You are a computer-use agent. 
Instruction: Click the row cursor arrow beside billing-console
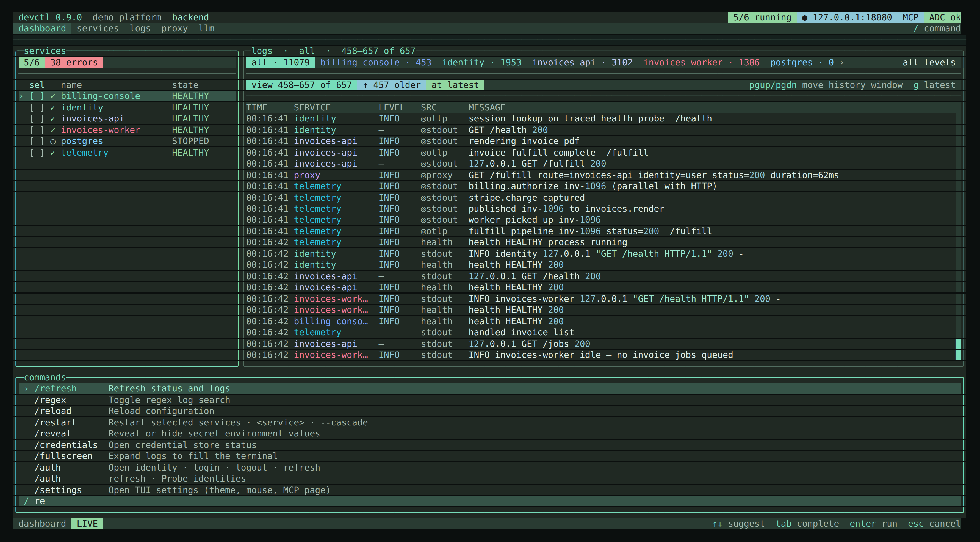coord(21,96)
